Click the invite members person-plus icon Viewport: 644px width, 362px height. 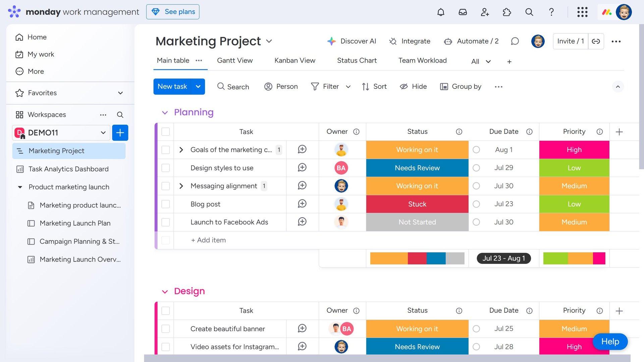(485, 12)
